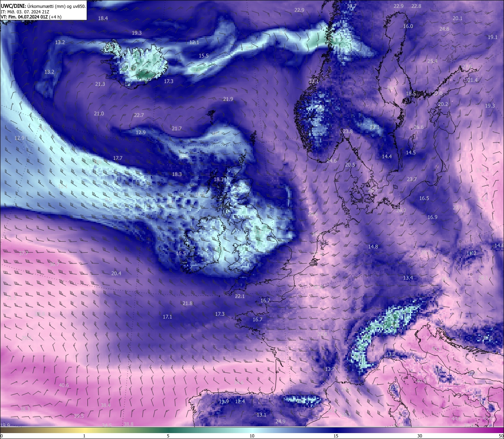Click the 'UWC/DINI: Úrkomumætti (mm) og uv850.' title
Screen dimensions: 504x439
coord(43,6)
